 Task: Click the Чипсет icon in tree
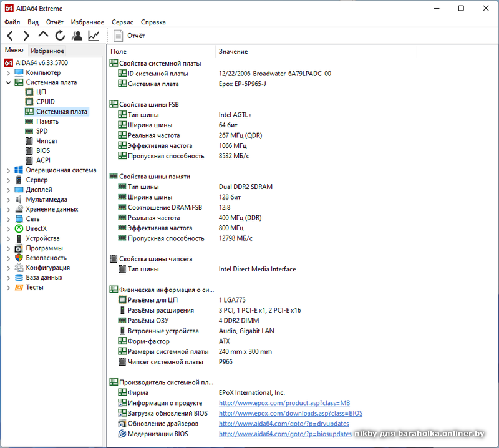click(x=29, y=141)
